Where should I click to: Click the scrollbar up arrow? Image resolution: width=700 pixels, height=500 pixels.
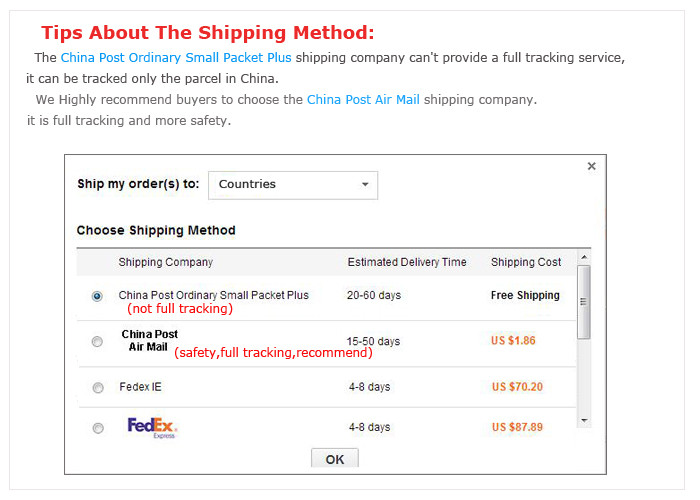coord(584,256)
